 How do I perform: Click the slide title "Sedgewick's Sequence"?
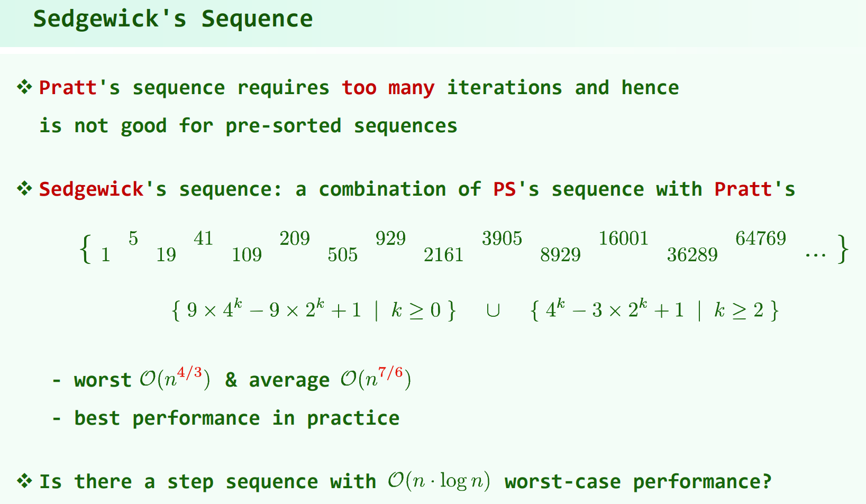coord(173,19)
